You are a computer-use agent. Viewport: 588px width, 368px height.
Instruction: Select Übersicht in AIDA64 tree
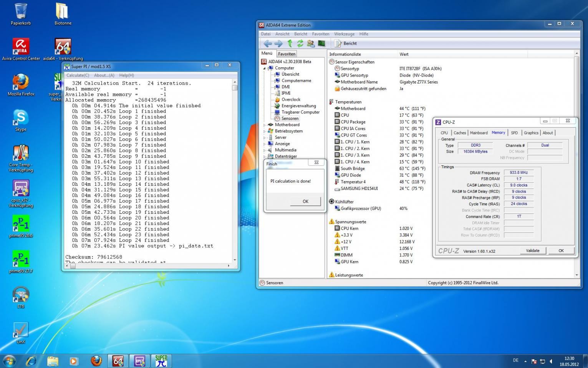click(290, 74)
